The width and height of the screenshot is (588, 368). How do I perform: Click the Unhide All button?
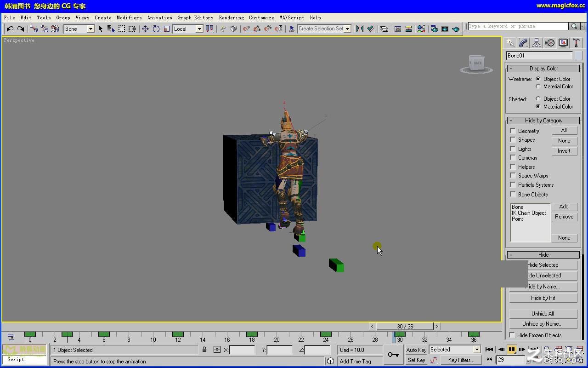543,314
